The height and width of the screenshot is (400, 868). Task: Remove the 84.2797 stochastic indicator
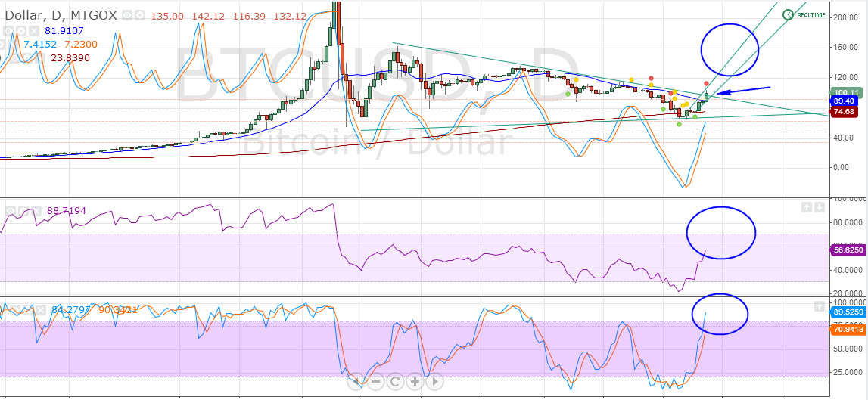(x=41, y=310)
